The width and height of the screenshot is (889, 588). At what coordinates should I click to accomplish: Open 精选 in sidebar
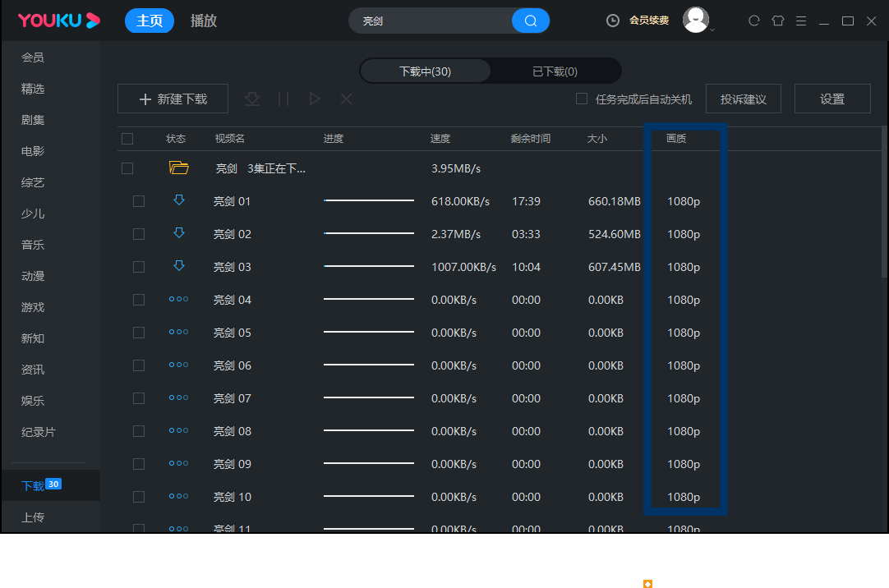tap(32, 89)
